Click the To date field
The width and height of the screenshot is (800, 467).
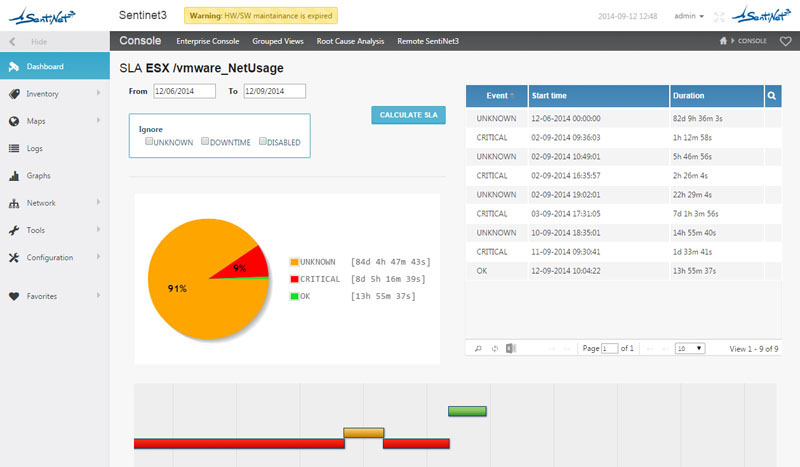274,91
